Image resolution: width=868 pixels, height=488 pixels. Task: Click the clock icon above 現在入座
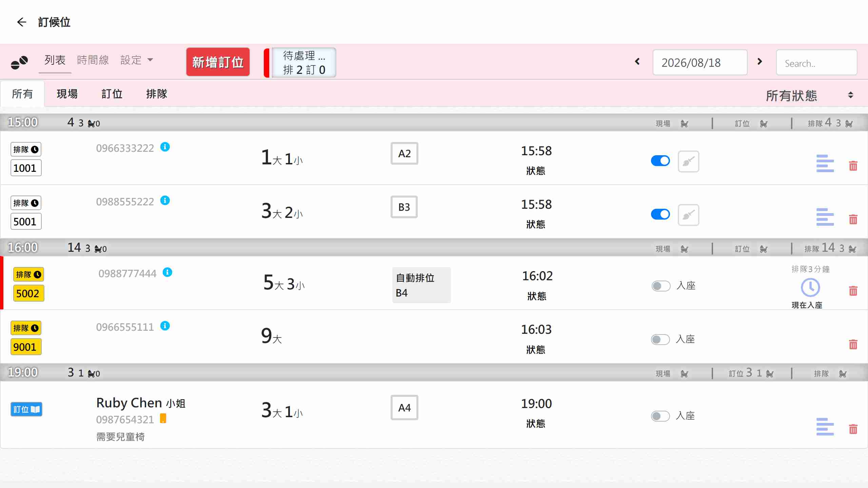[x=810, y=287]
